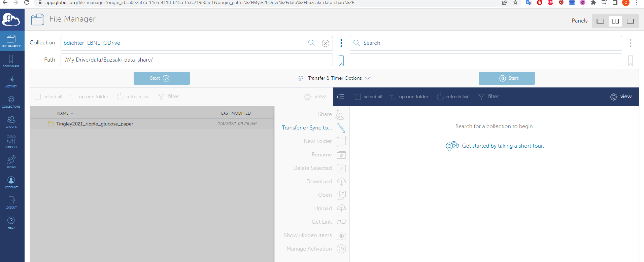Expand Transfer & Timer Options
This screenshot has width=644, height=262.
334,78
